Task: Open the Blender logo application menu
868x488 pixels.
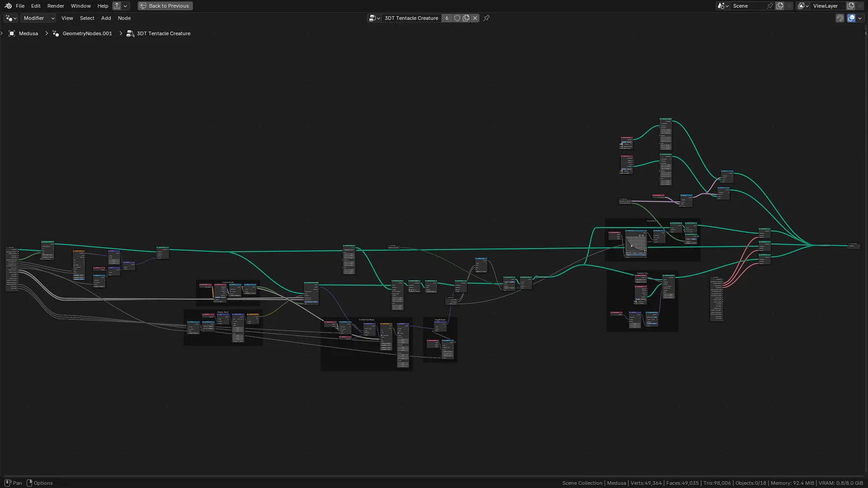Action: click(9, 5)
